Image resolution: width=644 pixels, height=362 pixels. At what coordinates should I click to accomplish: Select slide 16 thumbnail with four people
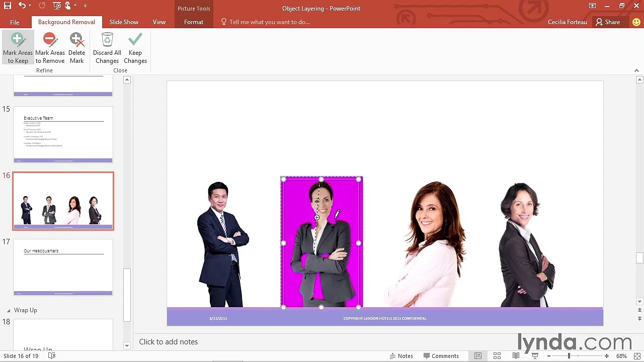point(63,201)
